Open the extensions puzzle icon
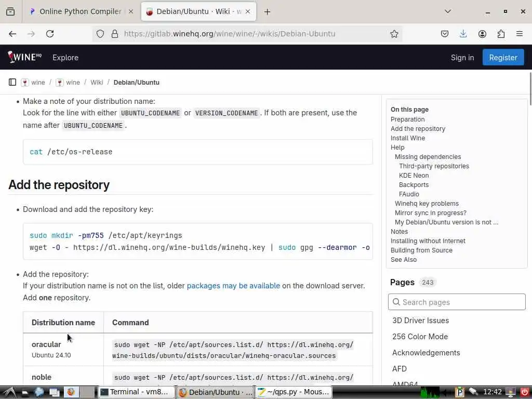The image size is (532, 399). point(501,34)
